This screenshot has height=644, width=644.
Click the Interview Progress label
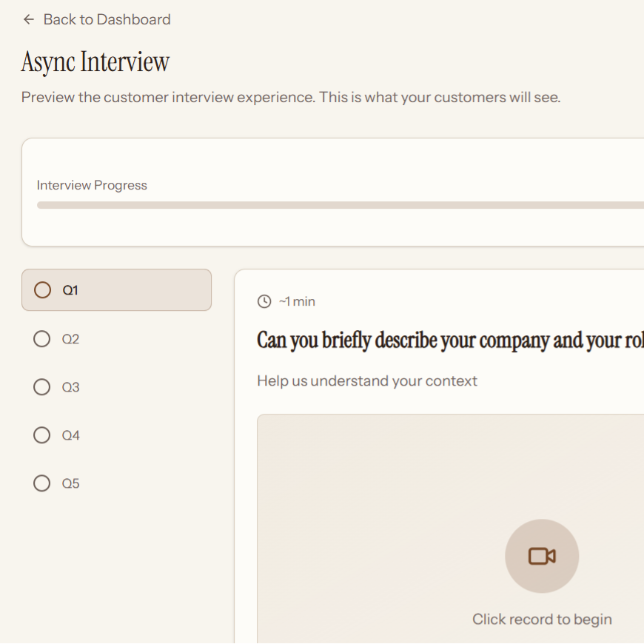(92, 185)
